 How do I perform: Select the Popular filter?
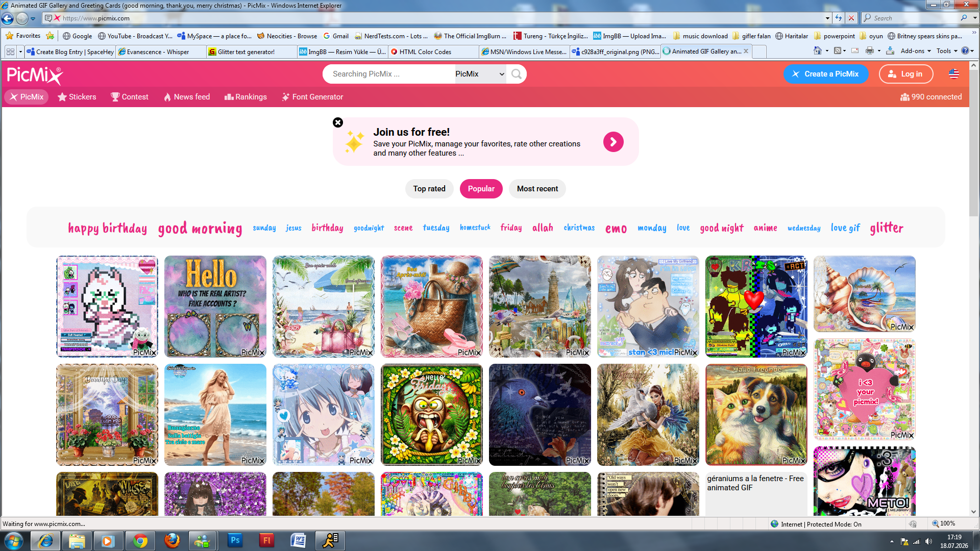click(x=481, y=189)
